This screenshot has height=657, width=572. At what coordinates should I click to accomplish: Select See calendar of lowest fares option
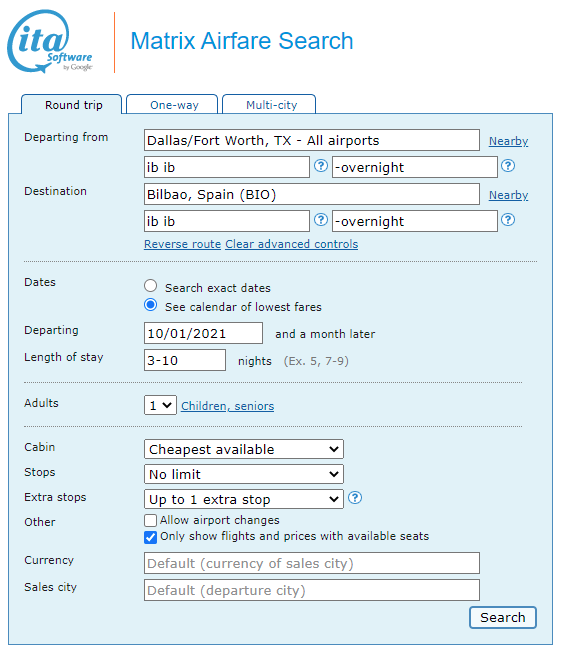pyautogui.click(x=150, y=305)
